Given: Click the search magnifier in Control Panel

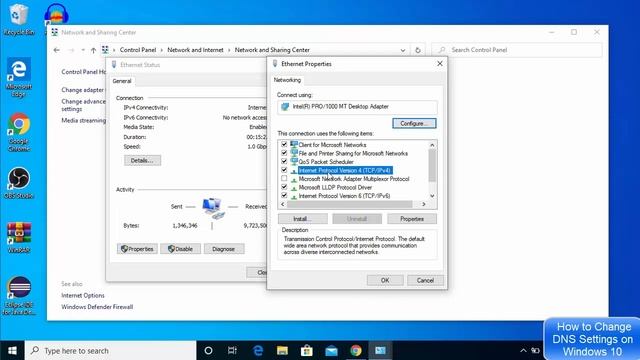Looking at the screenshot, I should pyautogui.click(x=442, y=50).
